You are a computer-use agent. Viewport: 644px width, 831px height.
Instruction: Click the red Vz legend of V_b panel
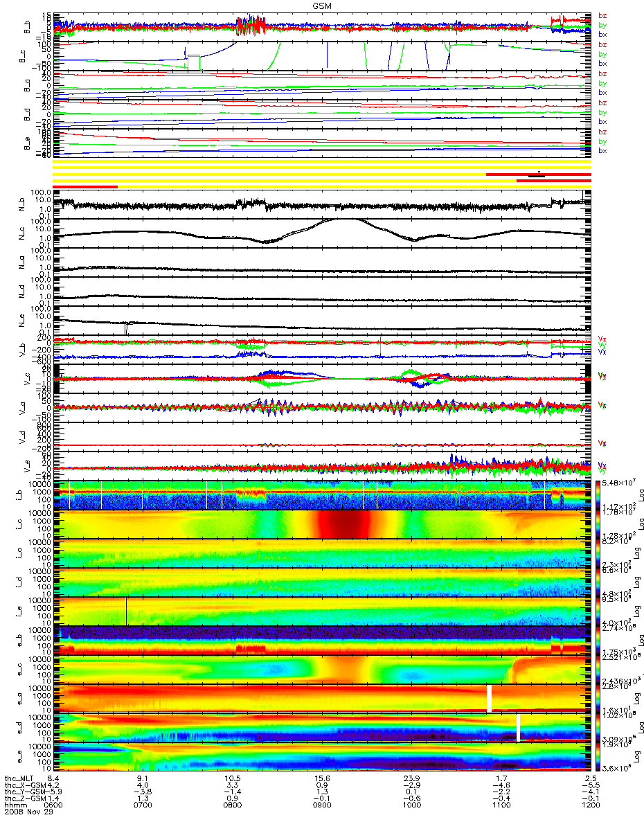pyautogui.click(x=602, y=338)
